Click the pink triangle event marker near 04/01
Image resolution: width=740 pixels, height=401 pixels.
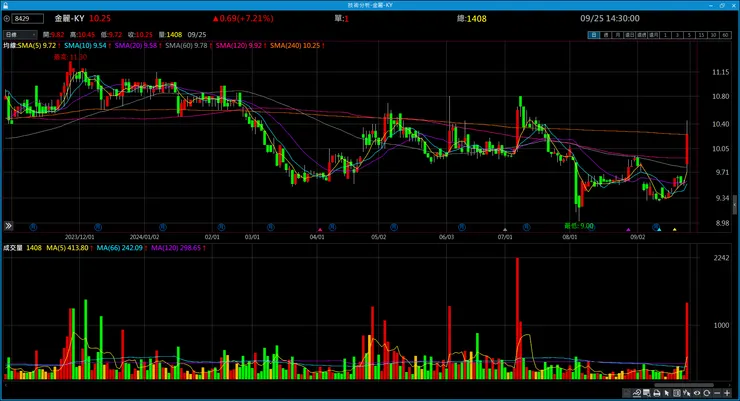pyautogui.click(x=320, y=230)
